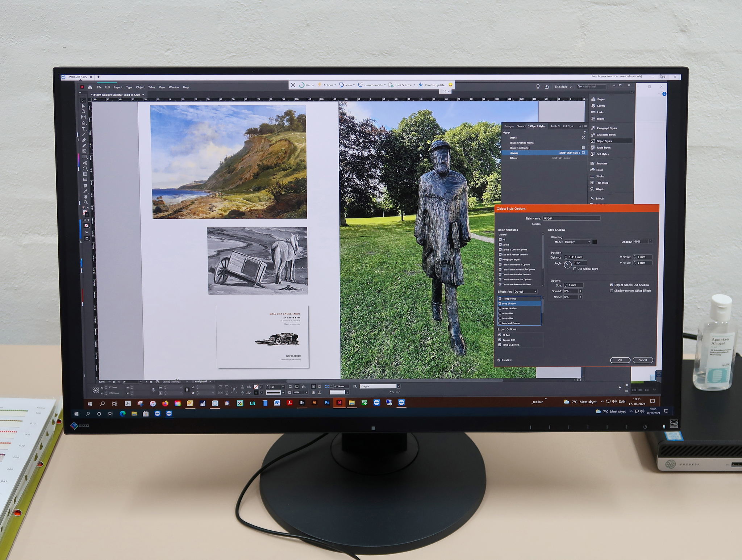This screenshot has width=742, height=560.
Task: Open the Table Styles panel from the dock
Action: point(601,148)
